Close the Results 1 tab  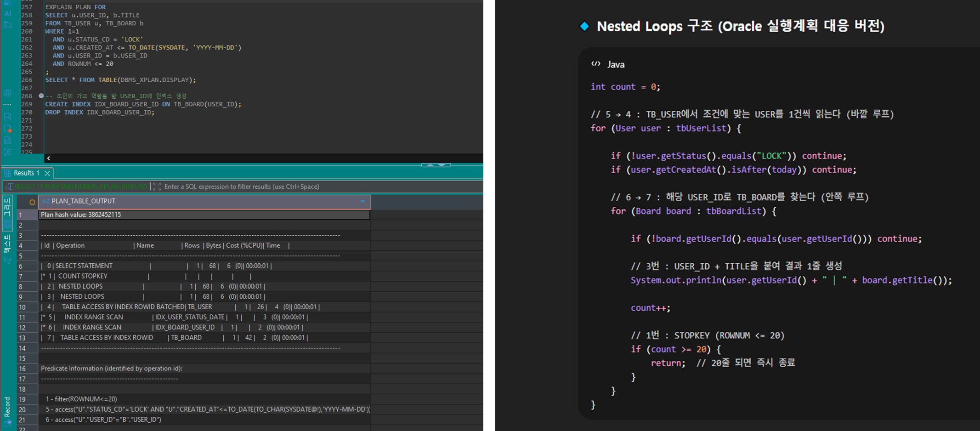(47, 173)
